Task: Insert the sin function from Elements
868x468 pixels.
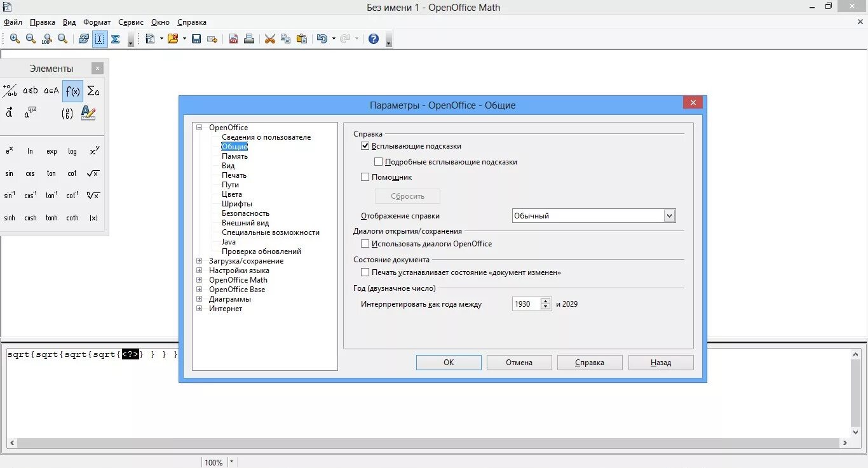Action: [10, 173]
